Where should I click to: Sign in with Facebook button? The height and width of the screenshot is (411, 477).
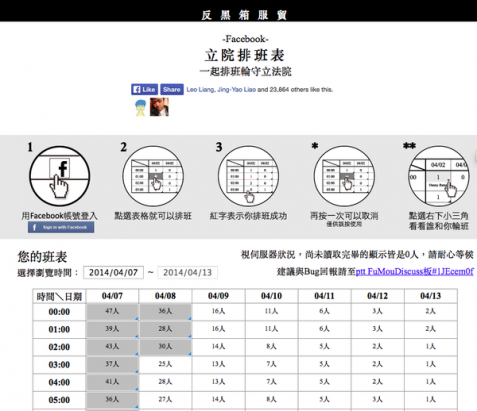pyautogui.click(x=61, y=227)
